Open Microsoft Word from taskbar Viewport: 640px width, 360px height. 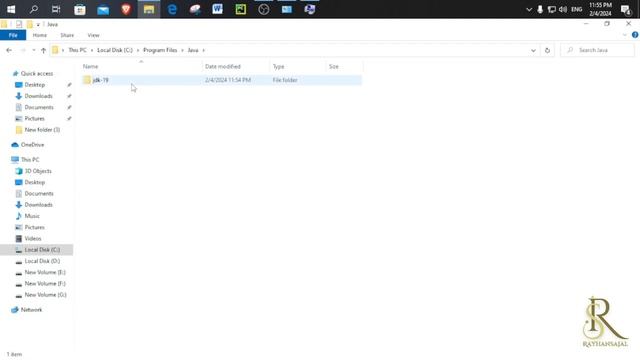(x=218, y=9)
